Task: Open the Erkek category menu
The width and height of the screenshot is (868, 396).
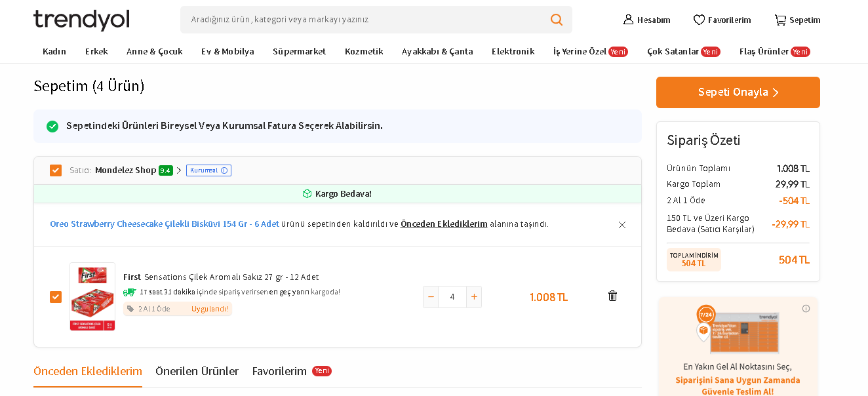Action: click(96, 51)
